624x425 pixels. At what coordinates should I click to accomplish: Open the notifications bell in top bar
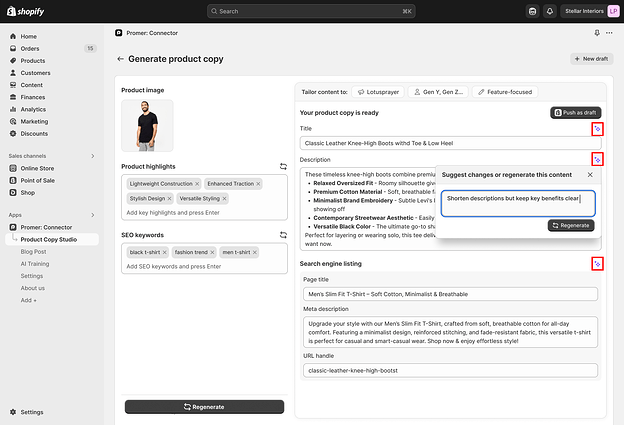coord(550,11)
